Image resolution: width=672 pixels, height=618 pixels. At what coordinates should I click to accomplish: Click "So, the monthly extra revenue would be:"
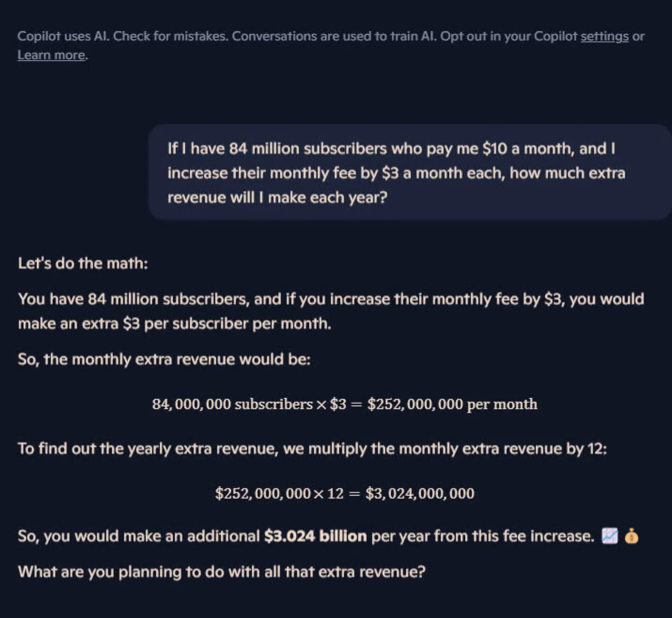[x=164, y=359]
